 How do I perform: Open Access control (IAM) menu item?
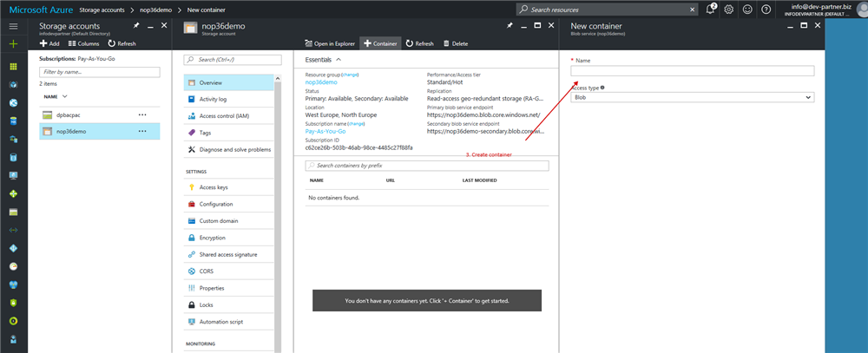pyautogui.click(x=228, y=116)
